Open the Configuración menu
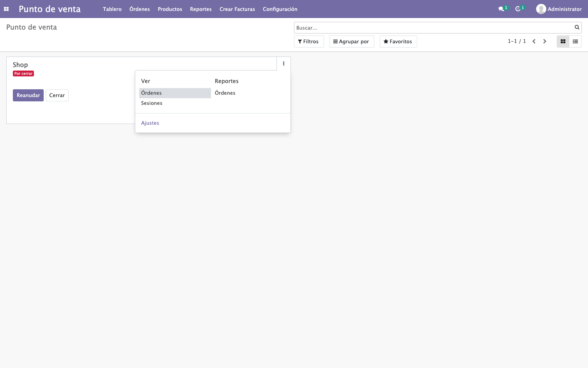Screen dimensions: 588x368 tap(280, 9)
